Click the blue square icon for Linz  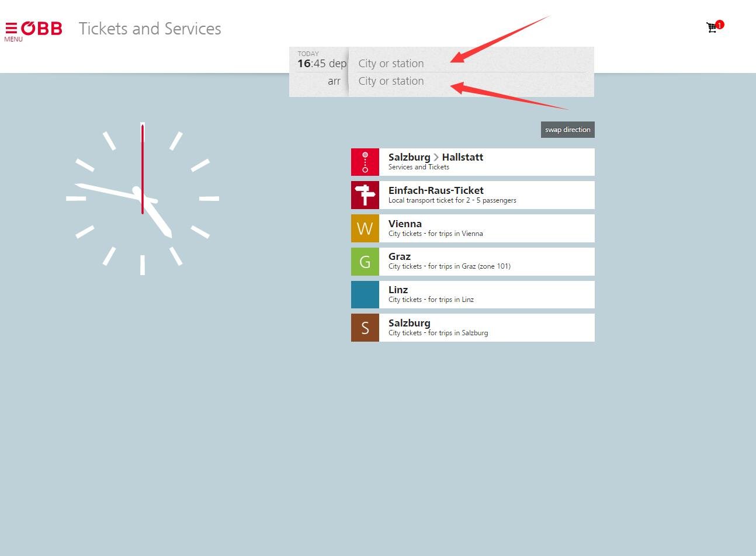[x=365, y=294]
